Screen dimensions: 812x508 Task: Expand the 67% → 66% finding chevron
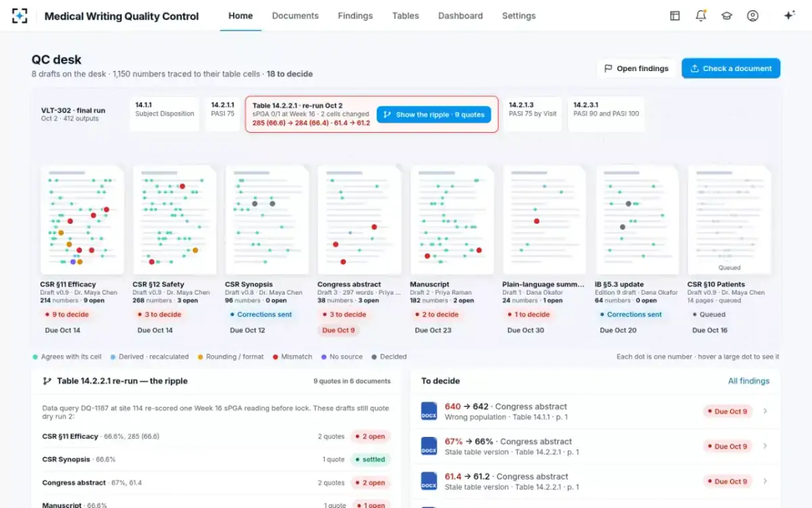[765, 446]
